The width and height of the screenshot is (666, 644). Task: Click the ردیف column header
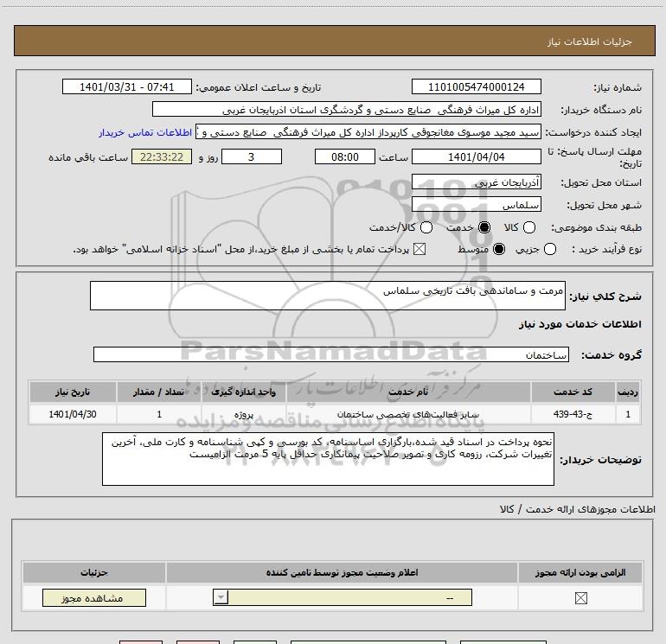click(628, 392)
